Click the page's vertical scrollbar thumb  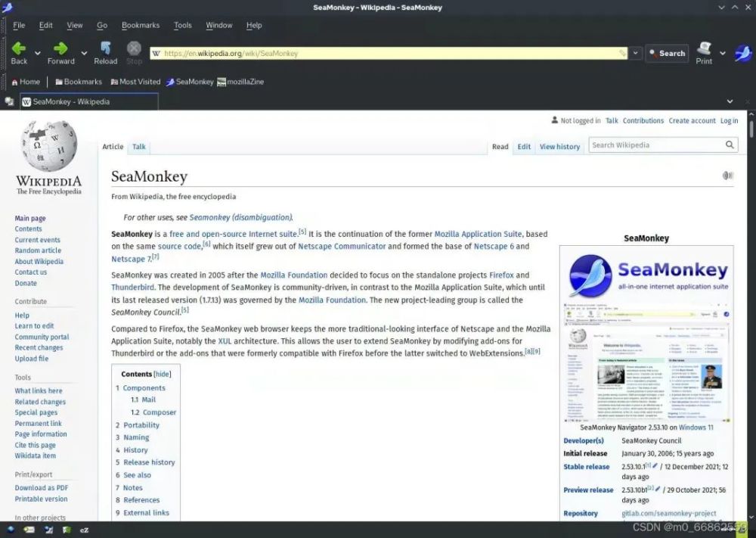tap(751, 129)
